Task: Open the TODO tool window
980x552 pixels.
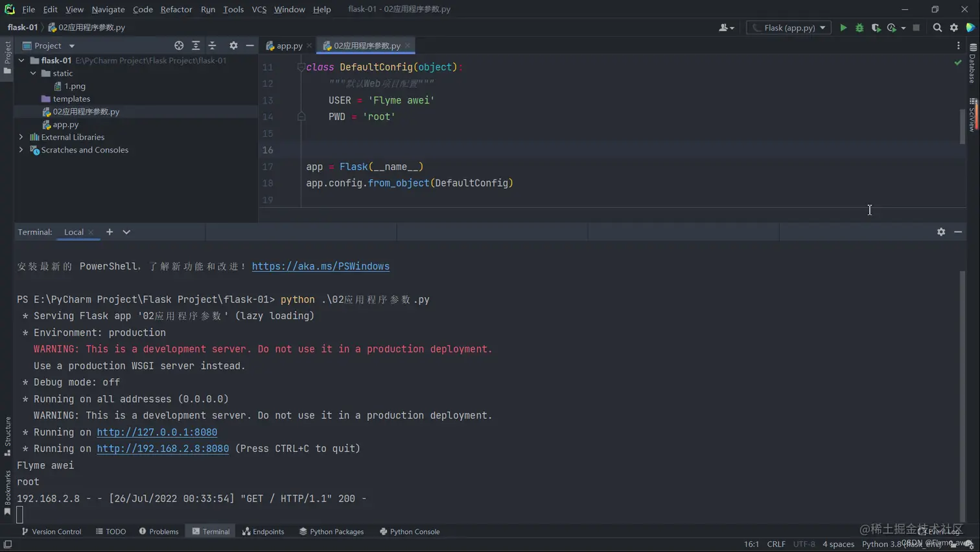Action: tap(111, 531)
